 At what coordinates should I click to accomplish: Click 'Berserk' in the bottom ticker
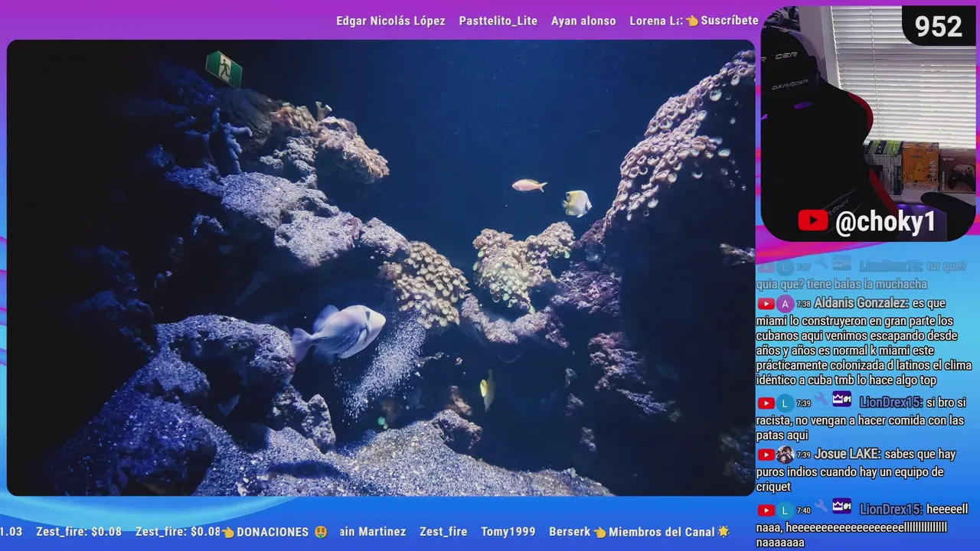coord(570,532)
